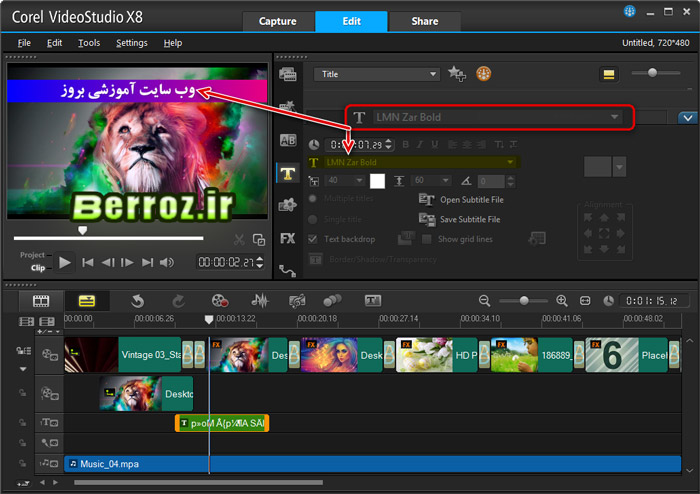Click Open Subtitle File
This screenshot has width=700, height=494.
click(460, 200)
